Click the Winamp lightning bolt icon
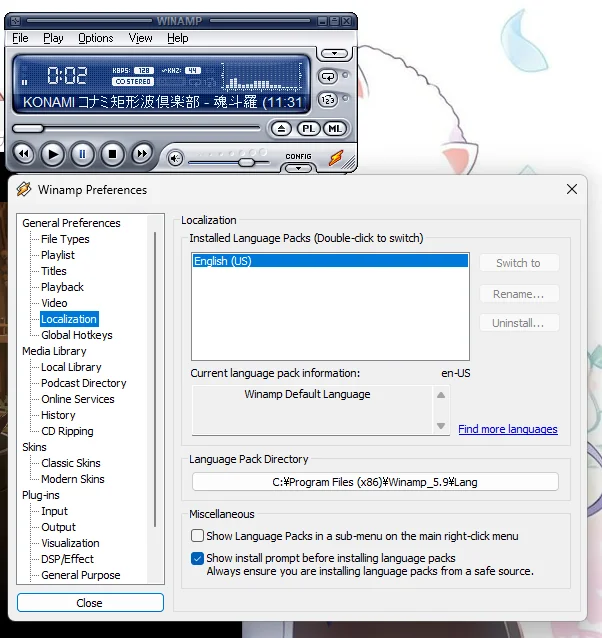Screen dimensions: 602x638 coord(337,158)
